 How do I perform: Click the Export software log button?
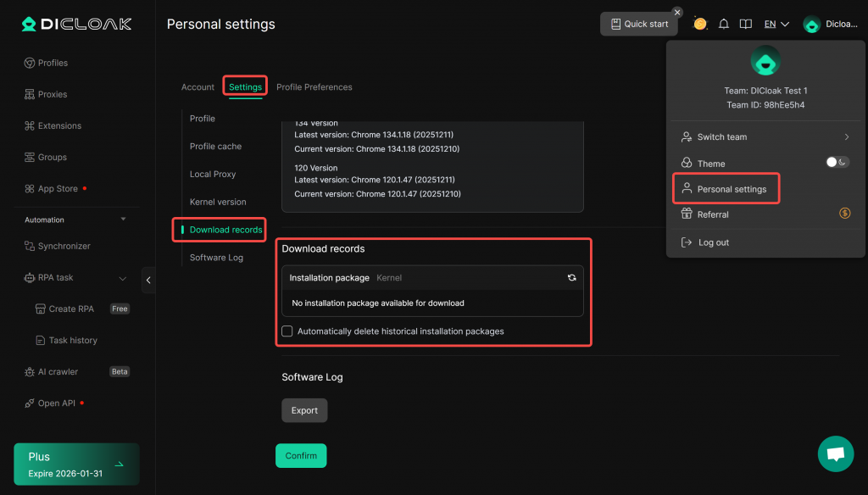[x=304, y=410]
